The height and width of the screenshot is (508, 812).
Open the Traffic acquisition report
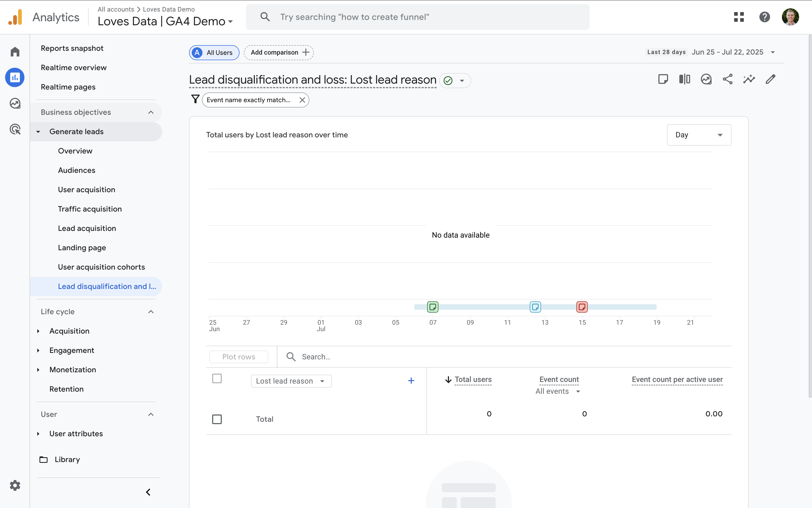click(90, 209)
